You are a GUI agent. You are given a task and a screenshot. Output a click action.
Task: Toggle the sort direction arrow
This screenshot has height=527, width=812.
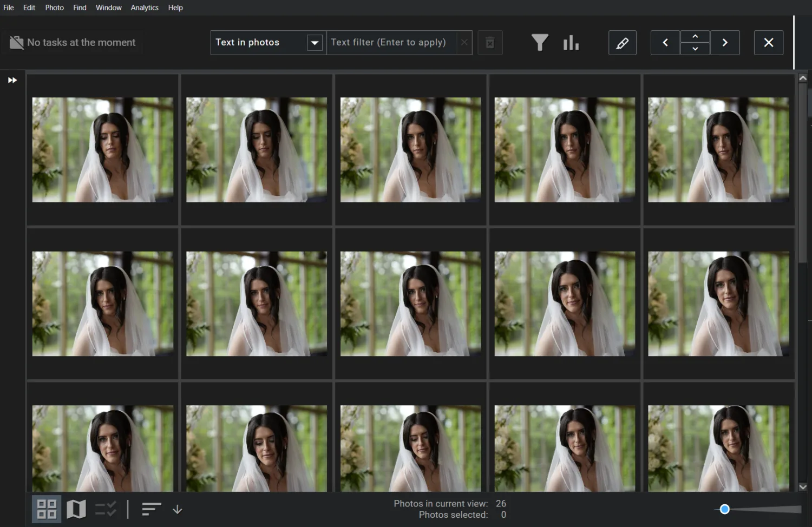pyautogui.click(x=178, y=510)
